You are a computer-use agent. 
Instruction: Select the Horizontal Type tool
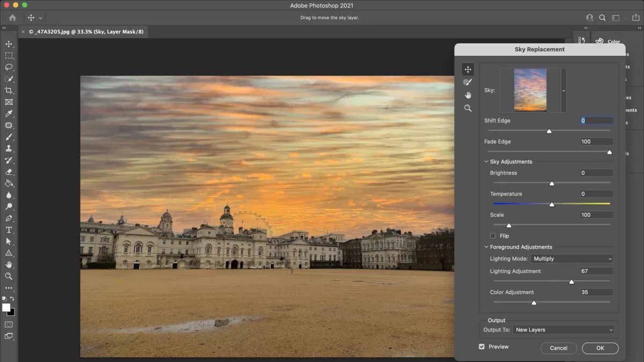[9, 230]
